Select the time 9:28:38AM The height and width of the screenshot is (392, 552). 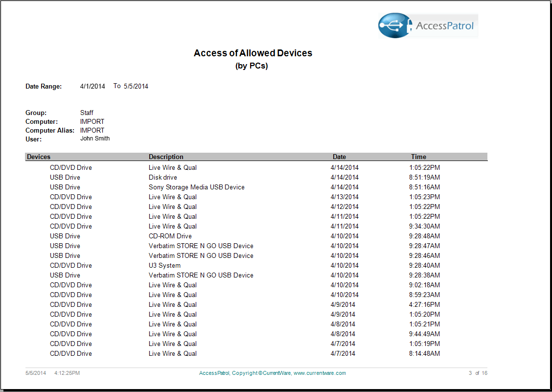[424, 275]
